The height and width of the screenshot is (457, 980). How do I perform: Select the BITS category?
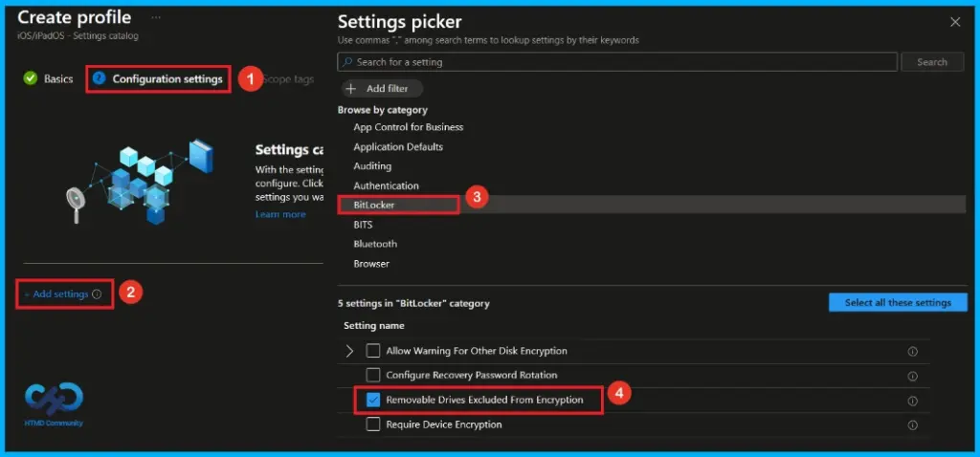click(363, 225)
